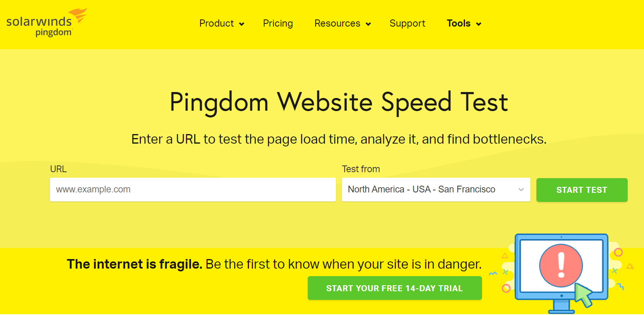This screenshot has width=644, height=315.
Task: Click the Test from dropdown arrow
Action: click(x=521, y=190)
